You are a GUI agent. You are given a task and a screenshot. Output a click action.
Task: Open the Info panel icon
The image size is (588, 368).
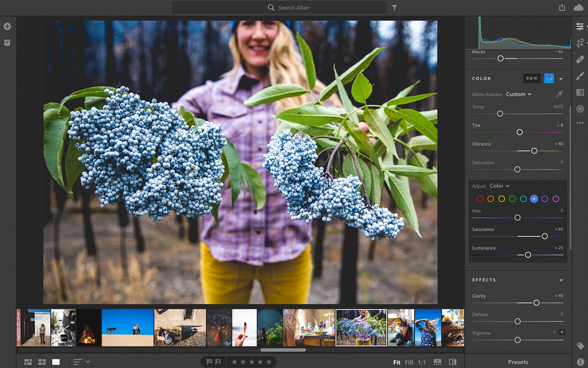click(580, 362)
